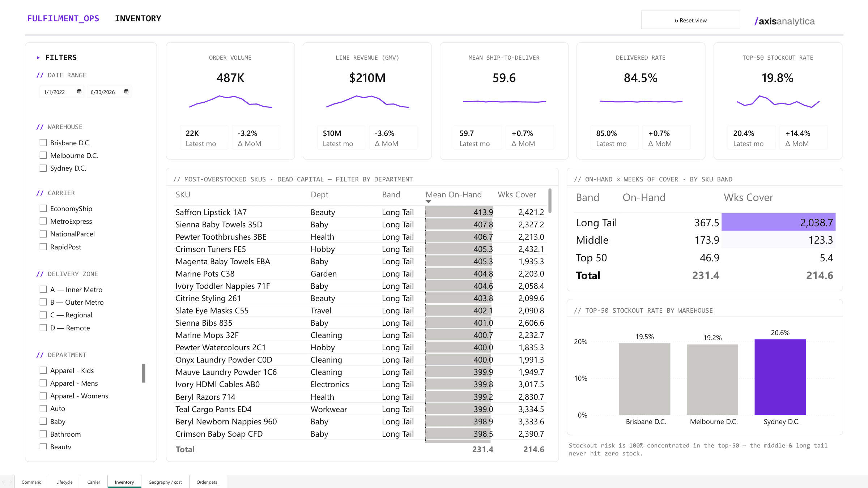Select the EconomyShip carrier checkbox
Image resolution: width=868 pixels, height=488 pixels.
pyautogui.click(x=43, y=209)
